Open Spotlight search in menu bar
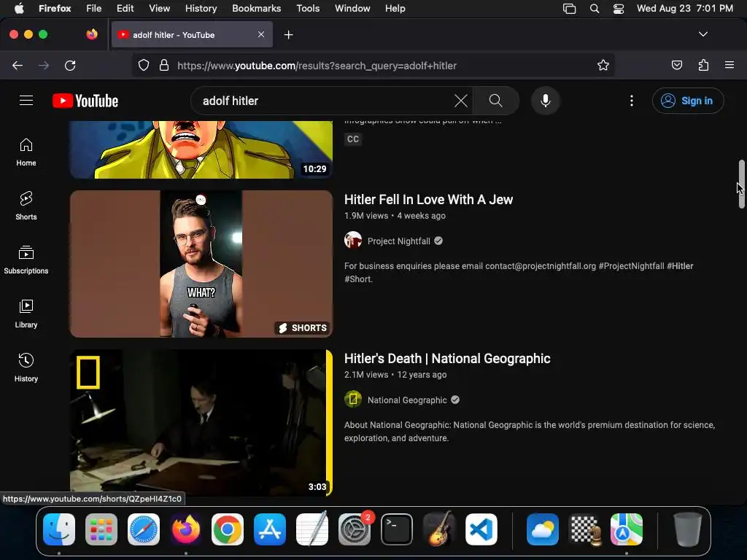 594,9
